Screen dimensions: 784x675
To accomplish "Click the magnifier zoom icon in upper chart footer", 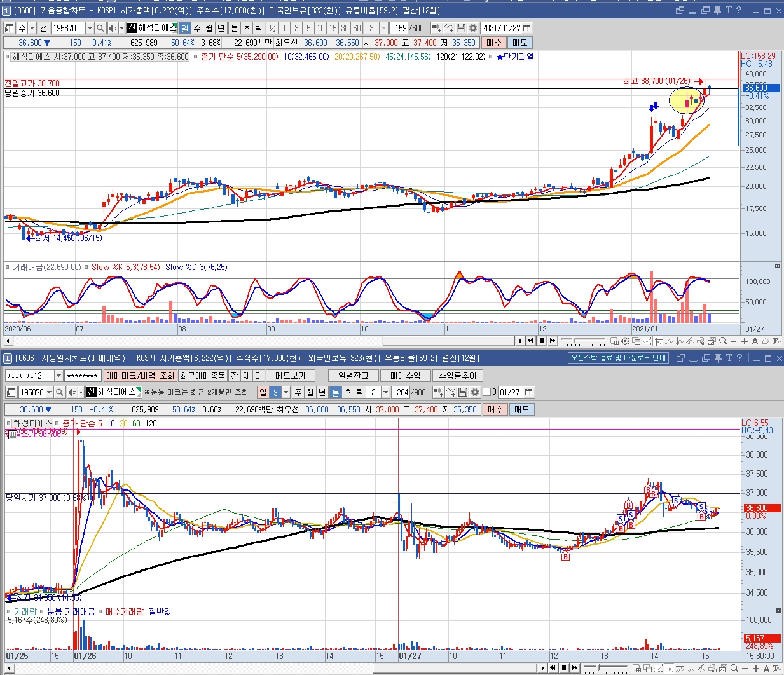I will [x=723, y=341].
